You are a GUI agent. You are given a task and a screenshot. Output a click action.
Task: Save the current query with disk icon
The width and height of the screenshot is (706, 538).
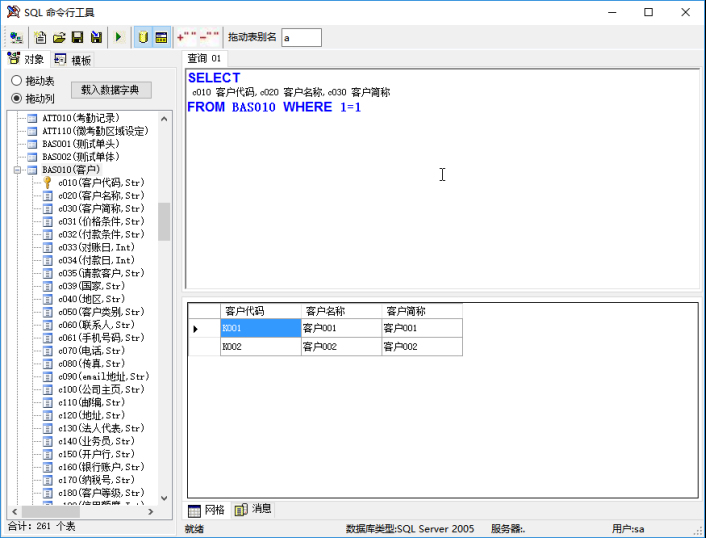coord(77,37)
